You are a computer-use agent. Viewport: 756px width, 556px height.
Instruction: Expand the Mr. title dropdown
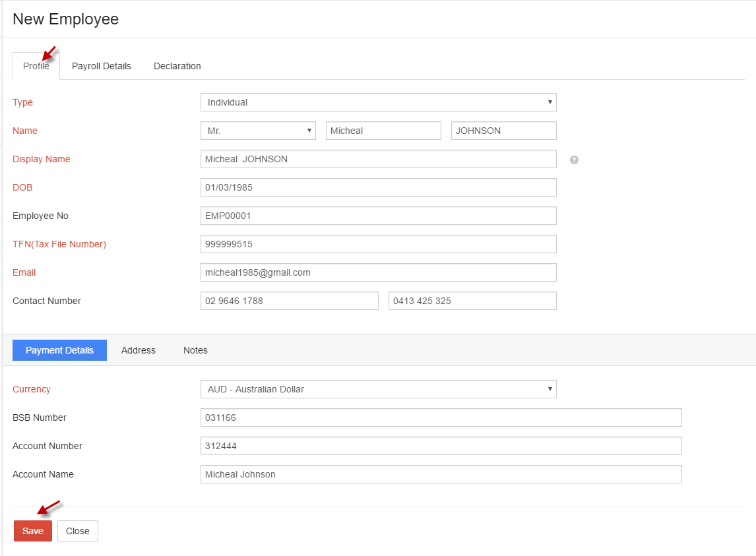point(258,131)
